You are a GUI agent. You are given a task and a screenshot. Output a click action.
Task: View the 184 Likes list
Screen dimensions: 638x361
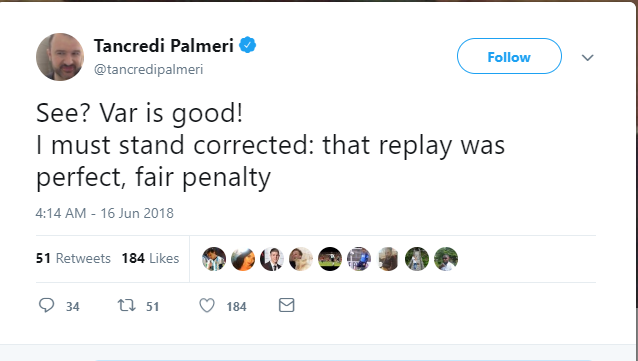coord(150,258)
